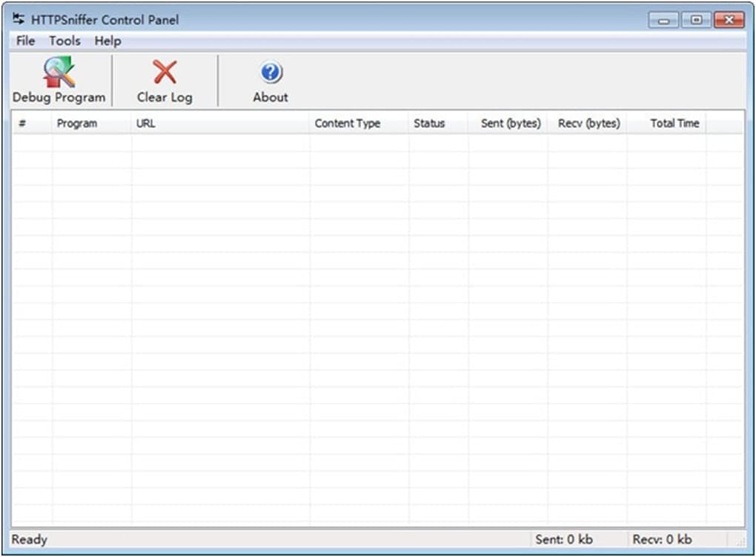Image resolution: width=756 pixels, height=557 pixels.
Task: Click the HTTPSniffer title bar app icon
Action: (x=19, y=19)
